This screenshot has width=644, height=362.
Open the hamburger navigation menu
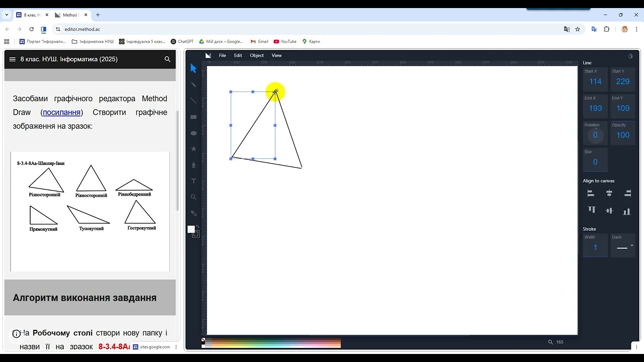[13, 59]
